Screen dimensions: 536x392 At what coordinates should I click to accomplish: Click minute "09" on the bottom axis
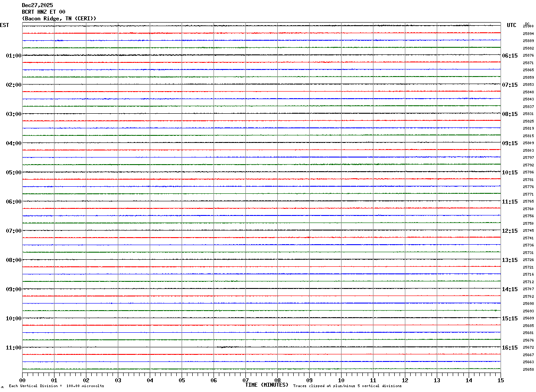click(309, 380)
